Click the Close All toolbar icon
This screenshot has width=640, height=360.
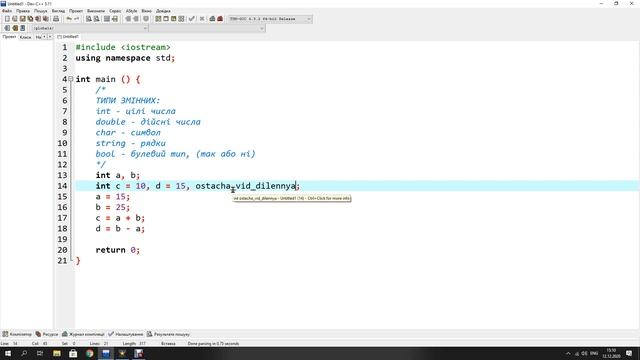[x=46, y=19]
